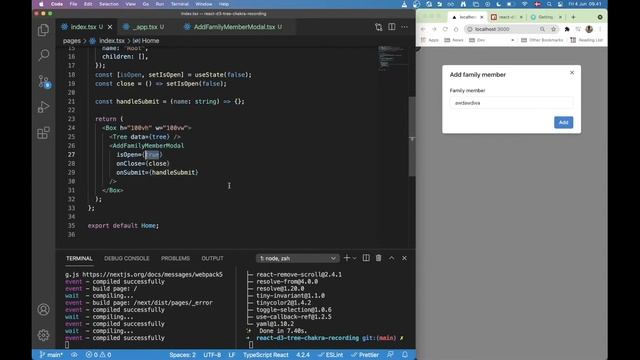Click main branch in status bar
640x360 pixels.
tap(51, 355)
